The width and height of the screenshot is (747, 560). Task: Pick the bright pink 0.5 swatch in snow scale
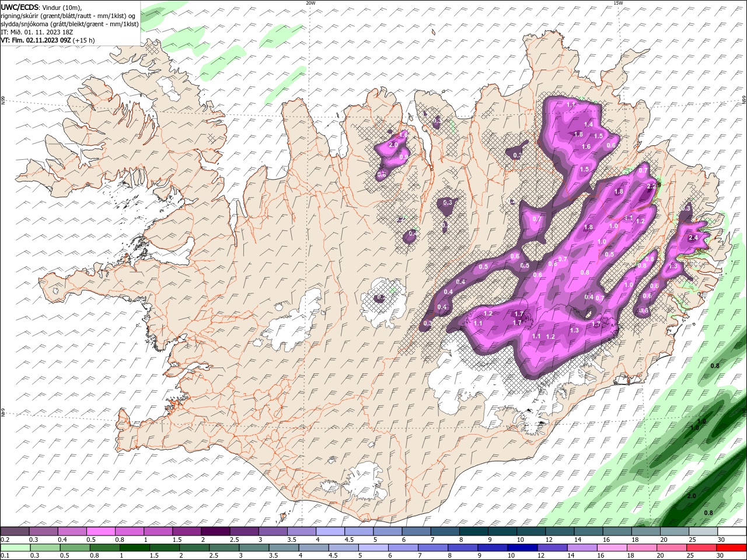(100, 531)
